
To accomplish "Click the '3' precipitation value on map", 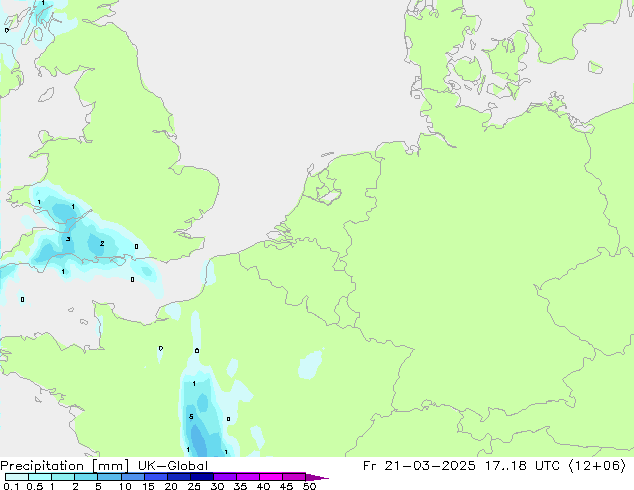I will 68,239.
